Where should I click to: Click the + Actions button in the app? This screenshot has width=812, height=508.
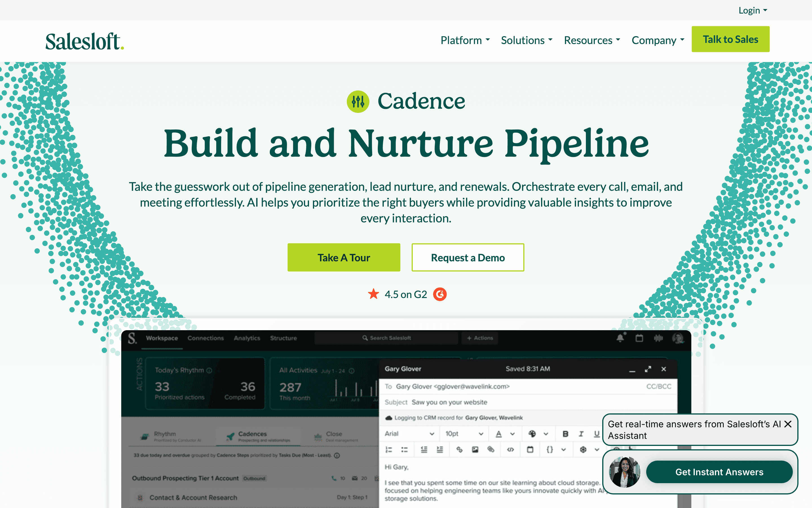[480, 338]
